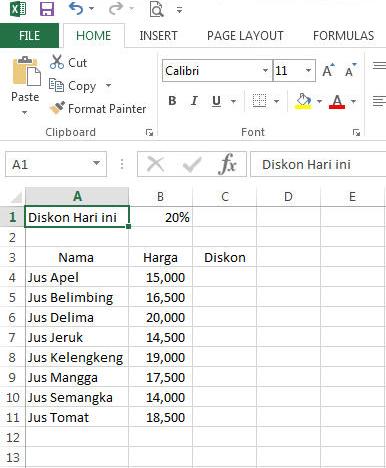Select the Nama header cell

pyautogui.click(x=77, y=257)
